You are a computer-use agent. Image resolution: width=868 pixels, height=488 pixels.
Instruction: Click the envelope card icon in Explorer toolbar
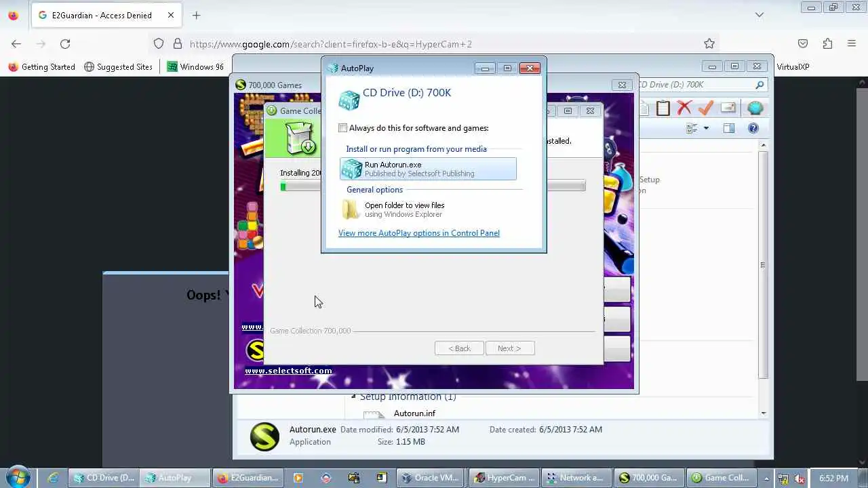point(728,108)
